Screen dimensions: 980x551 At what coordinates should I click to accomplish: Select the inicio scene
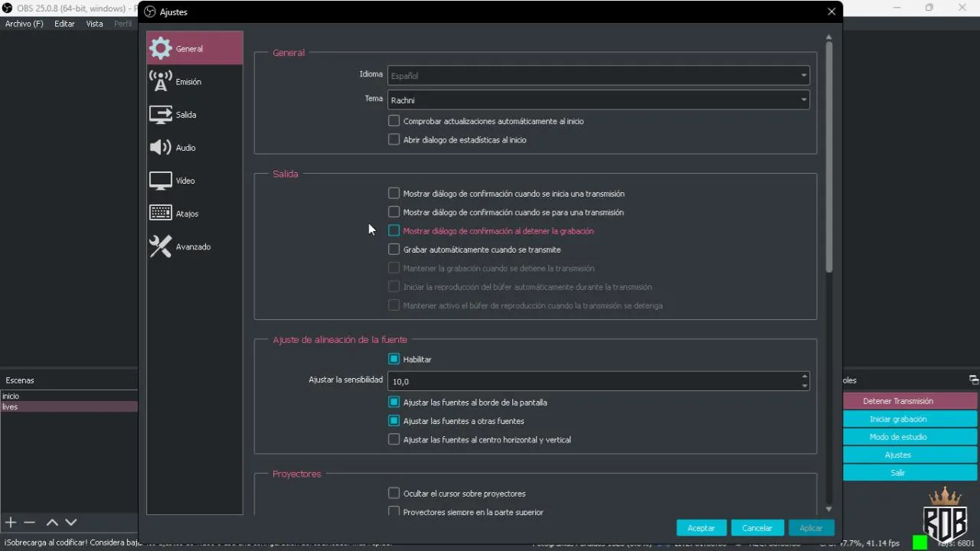tap(69, 396)
